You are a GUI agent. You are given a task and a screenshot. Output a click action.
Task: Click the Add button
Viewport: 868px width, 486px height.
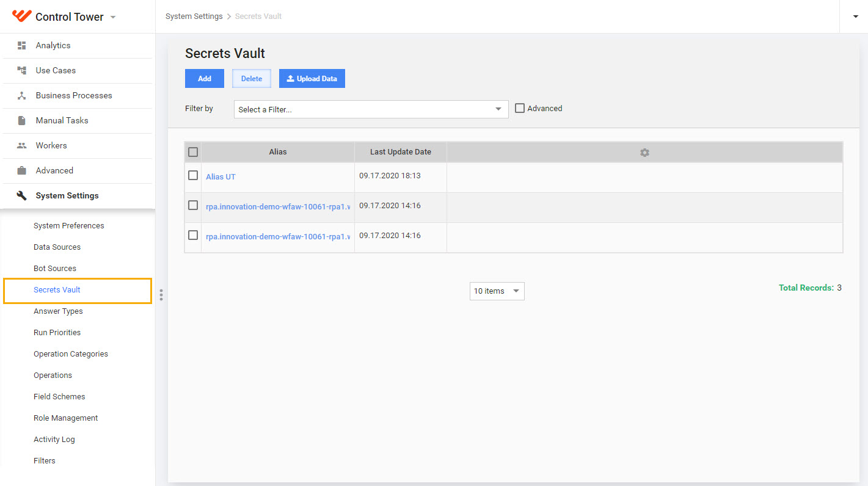point(205,78)
